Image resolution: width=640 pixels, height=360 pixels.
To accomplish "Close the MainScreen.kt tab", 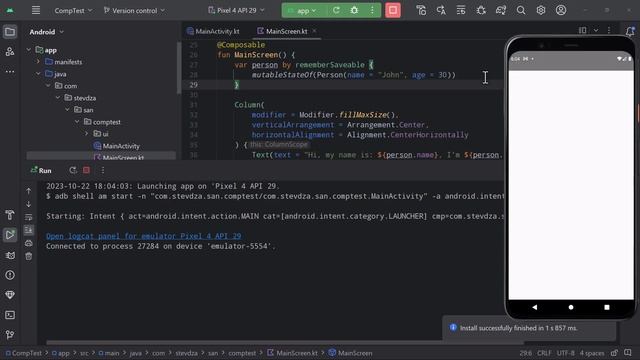I will [314, 31].
